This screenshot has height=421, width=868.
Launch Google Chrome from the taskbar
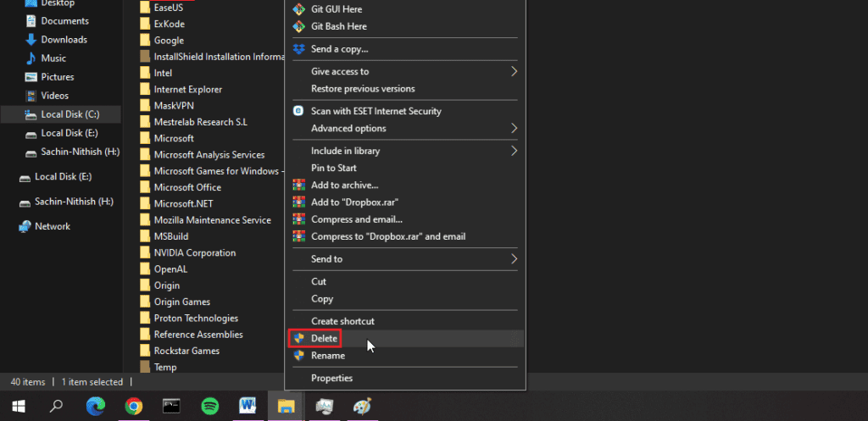tap(133, 406)
